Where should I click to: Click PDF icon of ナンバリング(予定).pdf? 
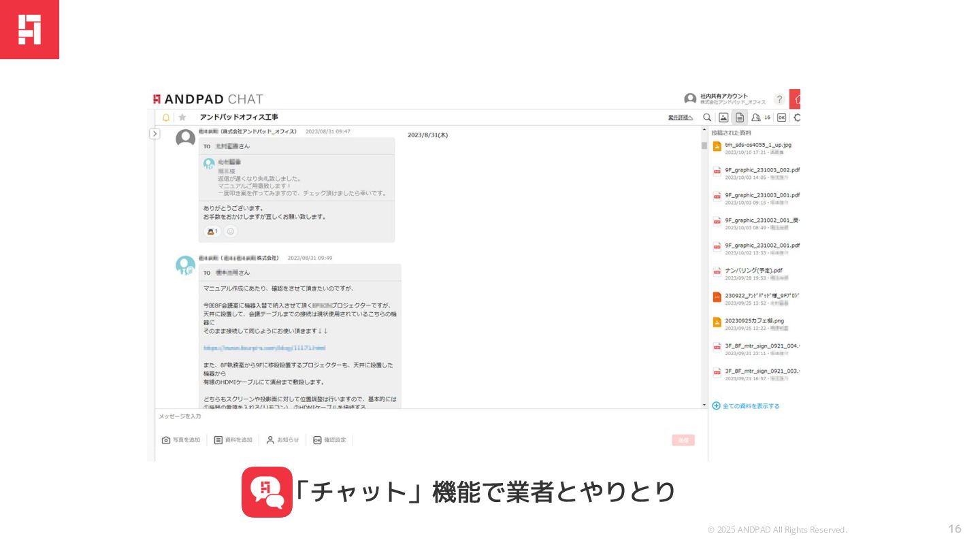(x=717, y=272)
